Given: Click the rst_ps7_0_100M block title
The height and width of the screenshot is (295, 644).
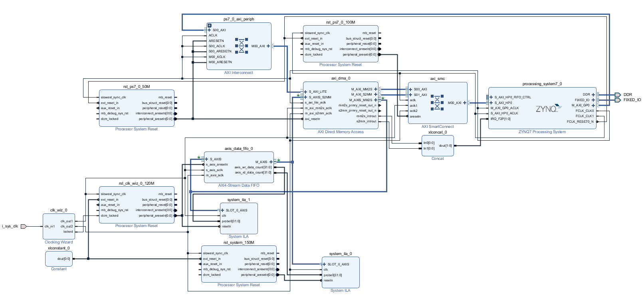Looking at the screenshot, I should coord(341,22).
